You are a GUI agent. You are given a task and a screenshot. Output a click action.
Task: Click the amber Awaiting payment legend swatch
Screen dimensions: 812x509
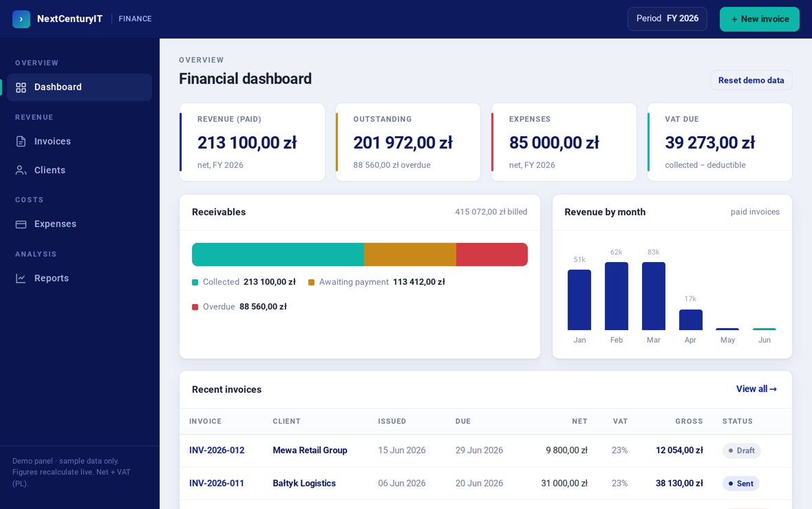point(311,282)
